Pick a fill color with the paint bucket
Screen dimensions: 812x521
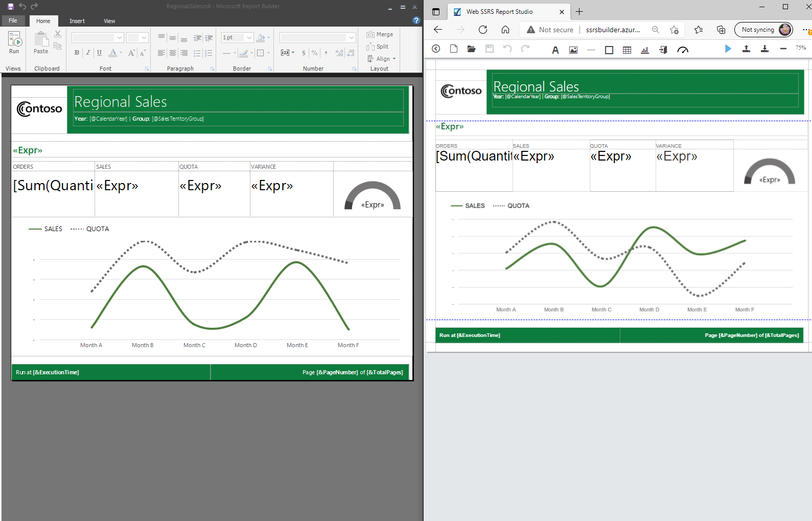[x=261, y=37]
